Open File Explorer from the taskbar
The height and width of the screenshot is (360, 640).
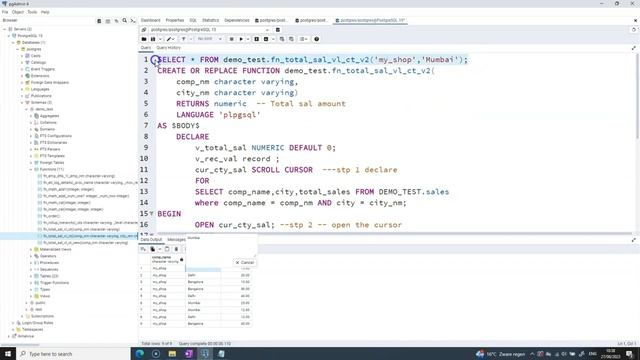[172, 354]
